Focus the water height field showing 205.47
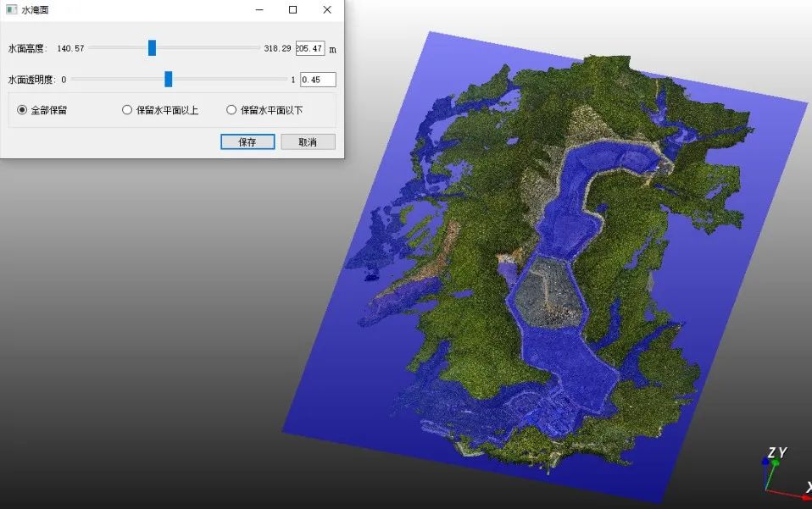This screenshot has height=509, width=812. click(x=309, y=48)
